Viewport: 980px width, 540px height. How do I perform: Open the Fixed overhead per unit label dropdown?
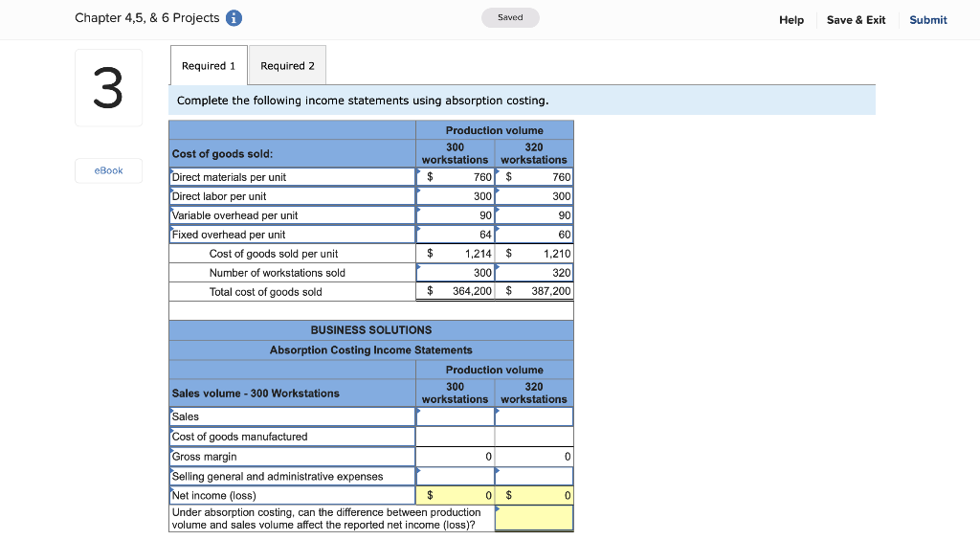pyautogui.click(x=292, y=235)
